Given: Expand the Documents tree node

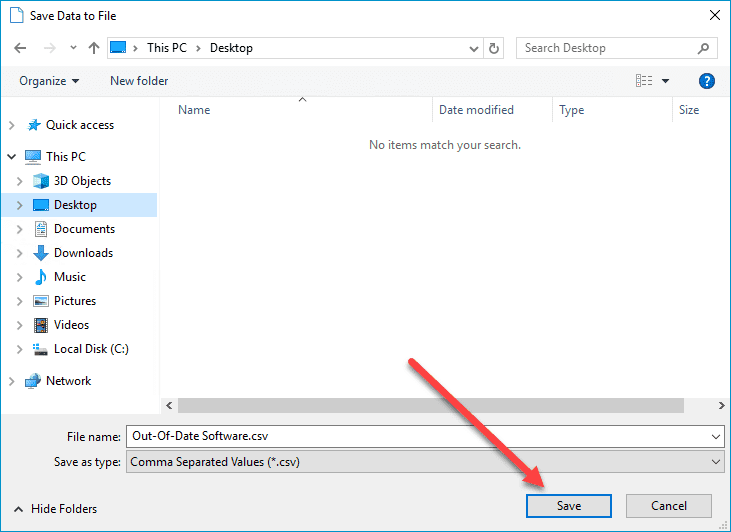Looking at the screenshot, I should pyautogui.click(x=20, y=229).
